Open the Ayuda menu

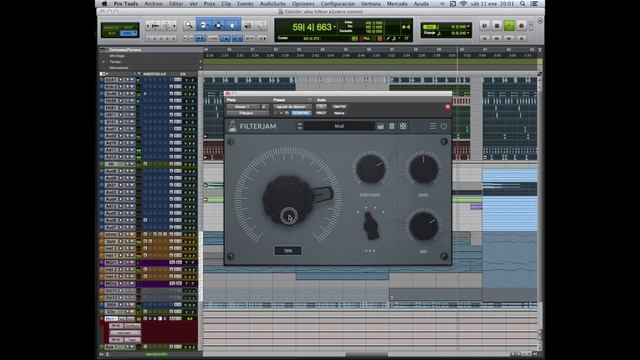pos(421,4)
